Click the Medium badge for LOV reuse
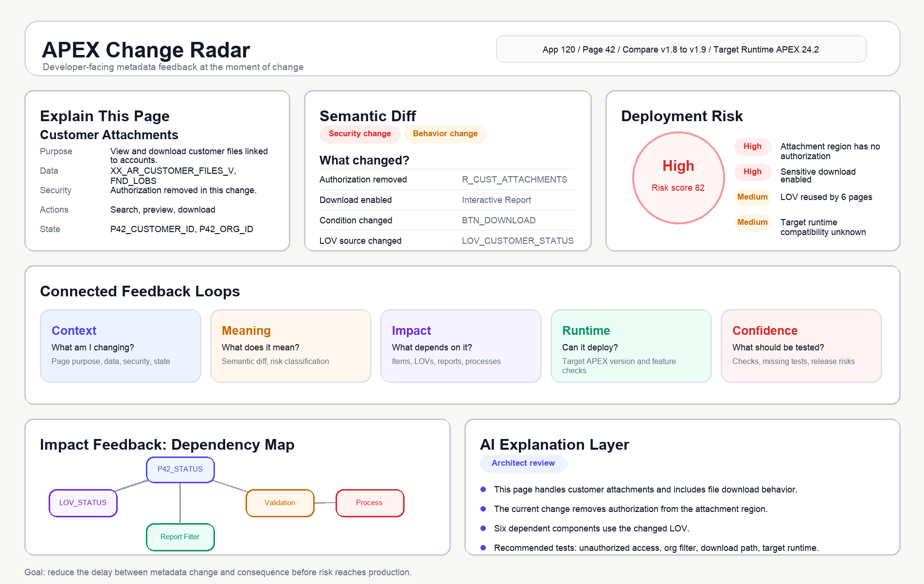This screenshot has width=924, height=584. pyautogui.click(x=752, y=197)
